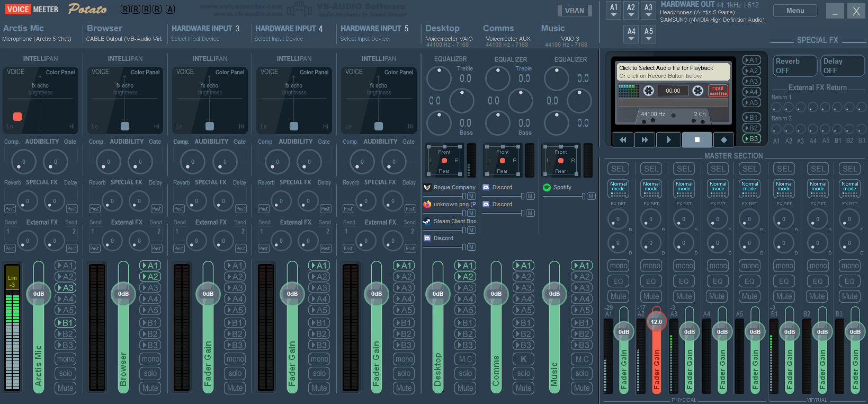Image resolution: width=868 pixels, height=404 pixels.
Task: Mute the unknown.png browser app volume
Action: pos(471,213)
